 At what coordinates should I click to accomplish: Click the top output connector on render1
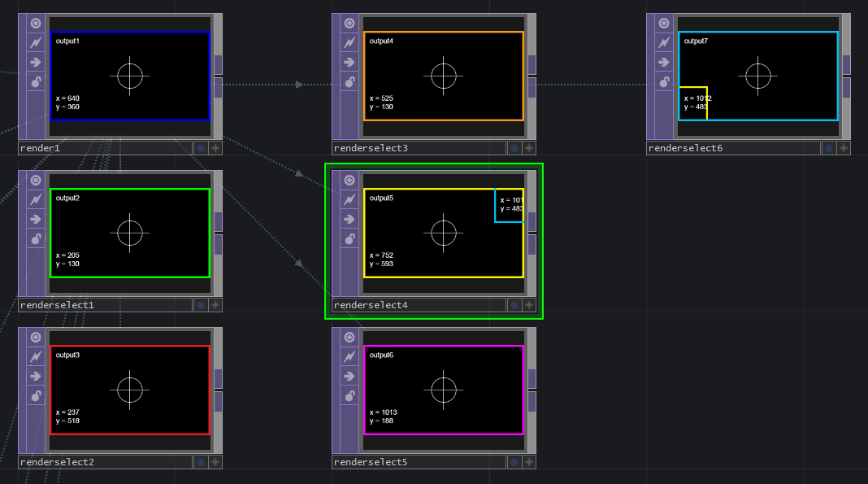[x=218, y=64]
